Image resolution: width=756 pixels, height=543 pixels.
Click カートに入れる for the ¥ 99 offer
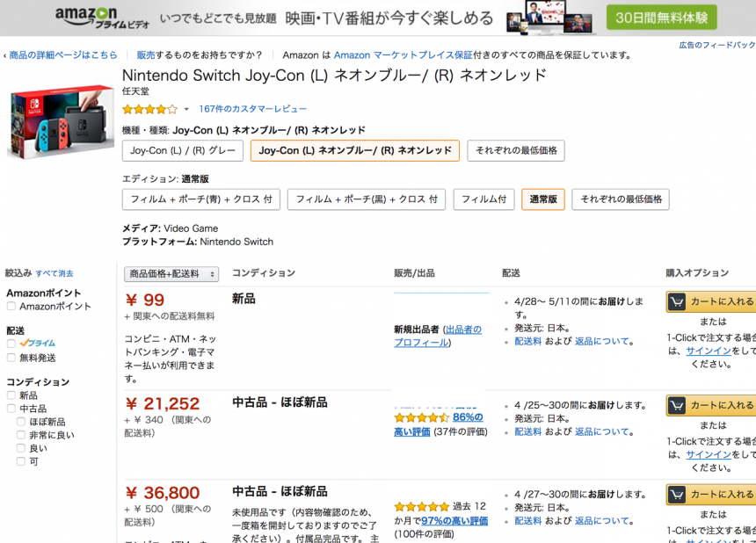pos(711,301)
